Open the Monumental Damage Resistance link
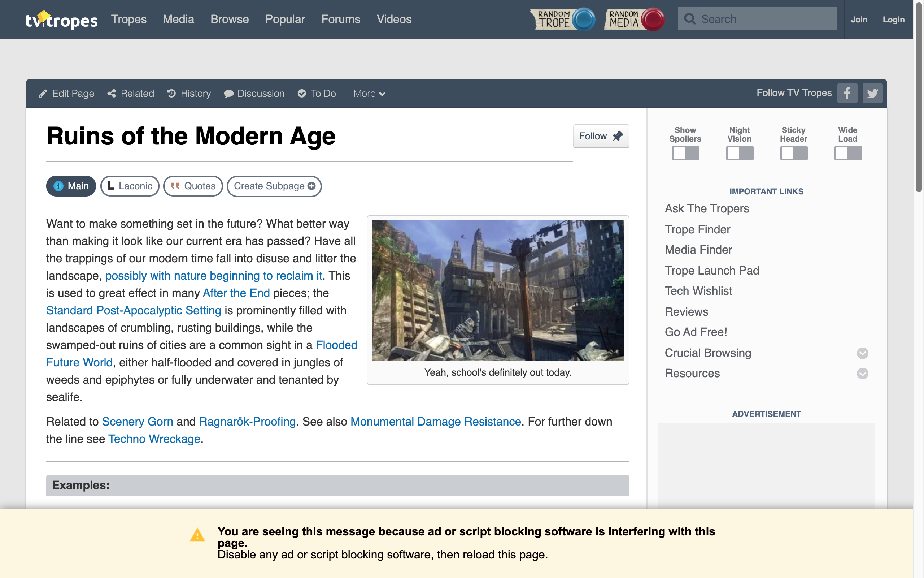924x578 pixels. pos(436,422)
